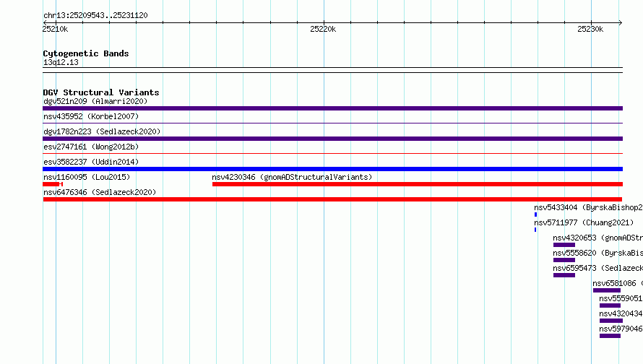Click the purple bar under nsv4320434
This screenshot has width=643, height=364.
[x=611, y=321]
